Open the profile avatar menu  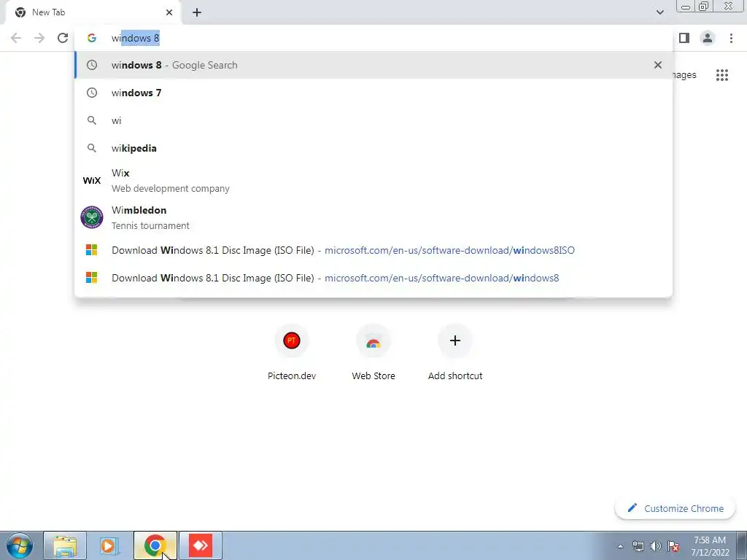pyautogui.click(x=708, y=38)
